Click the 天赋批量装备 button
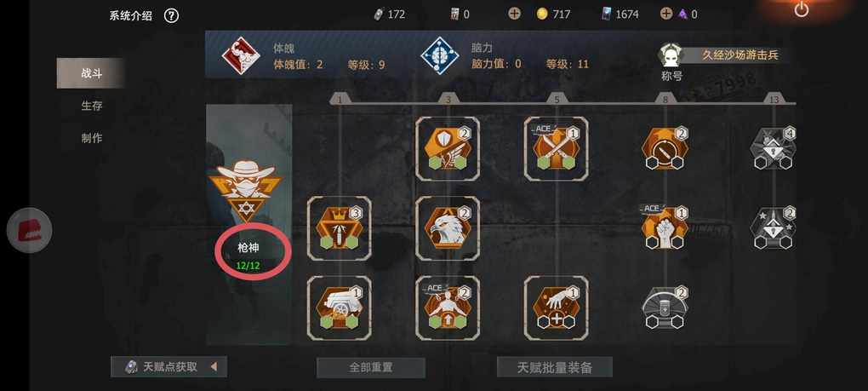 pos(555,367)
